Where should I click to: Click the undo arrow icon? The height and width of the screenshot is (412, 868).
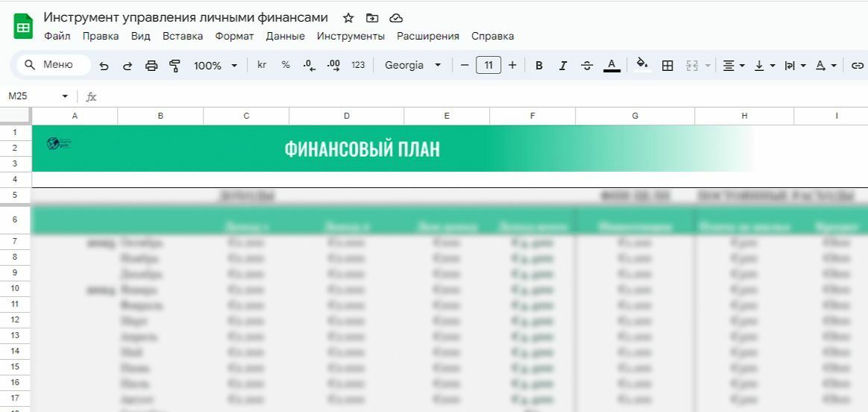104,66
